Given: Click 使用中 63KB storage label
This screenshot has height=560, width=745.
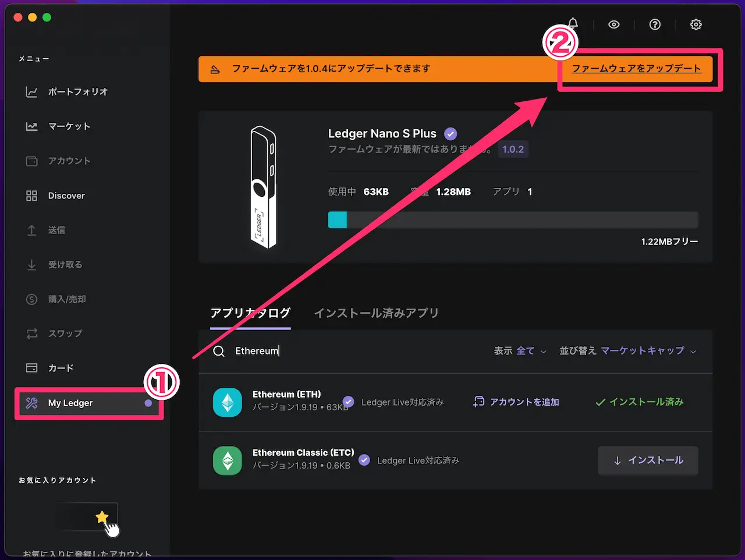Looking at the screenshot, I should pyautogui.click(x=359, y=192).
